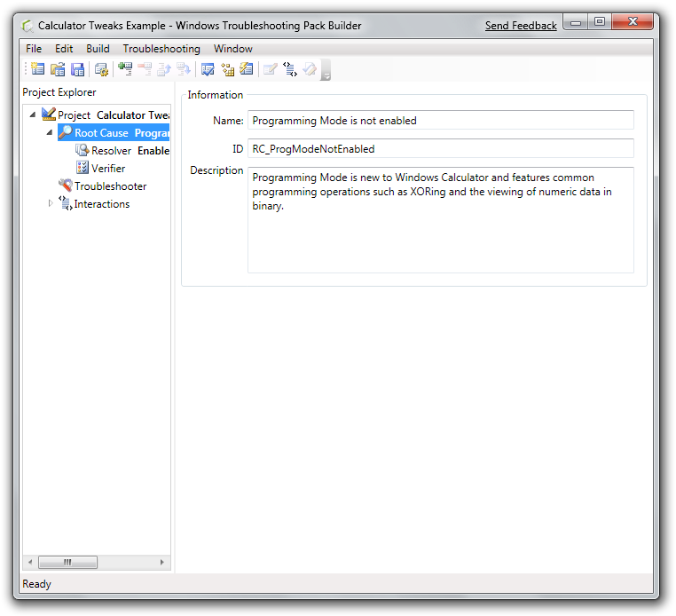This screenshot has height=616, width=676.
Task: Click the validate checkmark toolbar icon
Action: (208, 69)
